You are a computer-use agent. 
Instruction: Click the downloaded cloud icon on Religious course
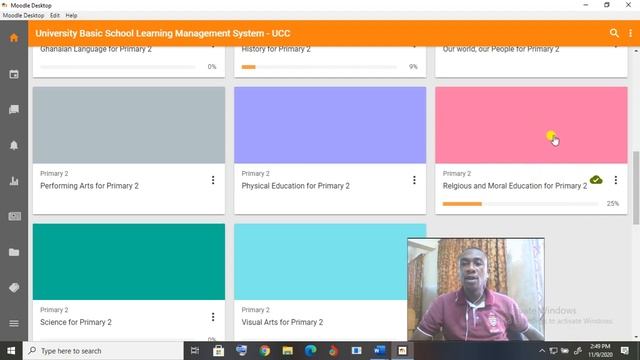point(596,180)
